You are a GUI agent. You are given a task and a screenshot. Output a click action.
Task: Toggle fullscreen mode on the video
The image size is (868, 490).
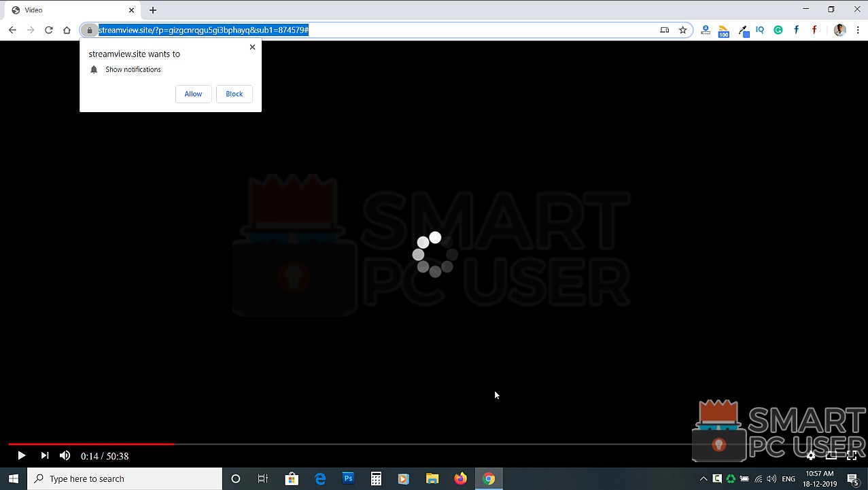(x=852, y=455)
